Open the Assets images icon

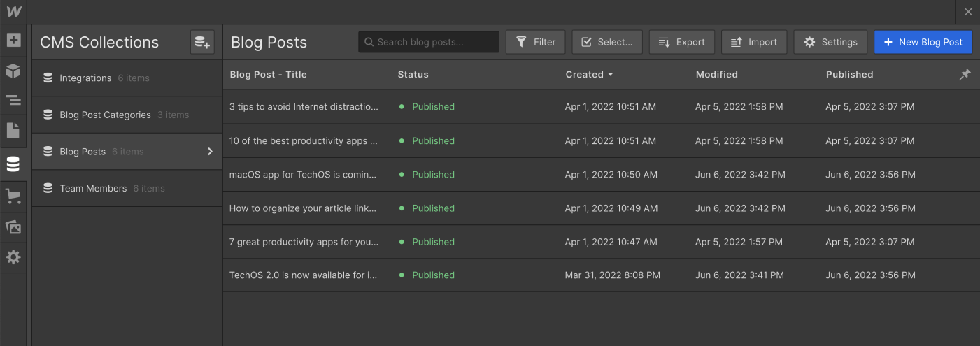(x=13, y=226)
